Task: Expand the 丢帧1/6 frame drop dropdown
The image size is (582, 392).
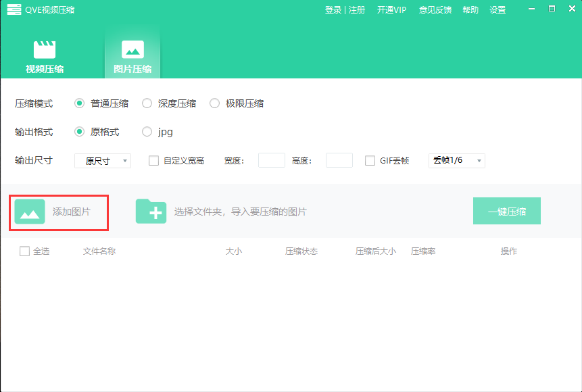Action: click(457, 161)
